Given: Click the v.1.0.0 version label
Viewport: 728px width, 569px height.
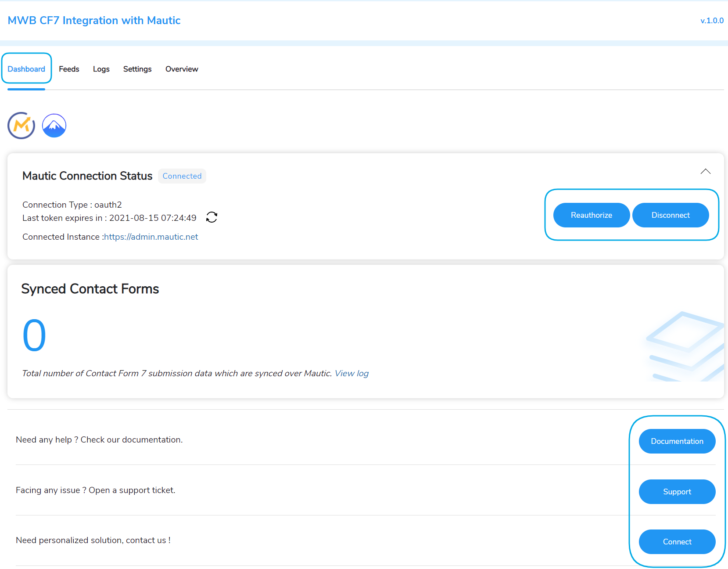Looking at the screenshot, I should (712, 21).
